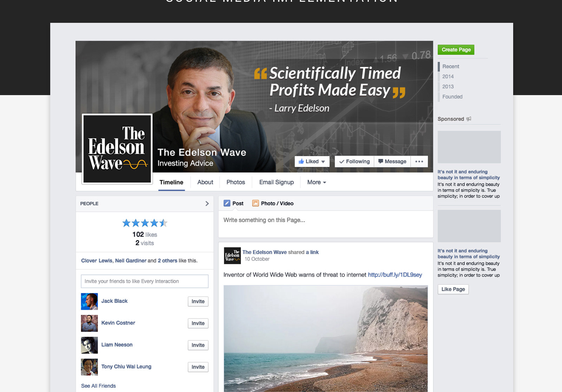Select the Post composer tab
Viewport: 562px width, 392px height.
[x=234, y=203]
